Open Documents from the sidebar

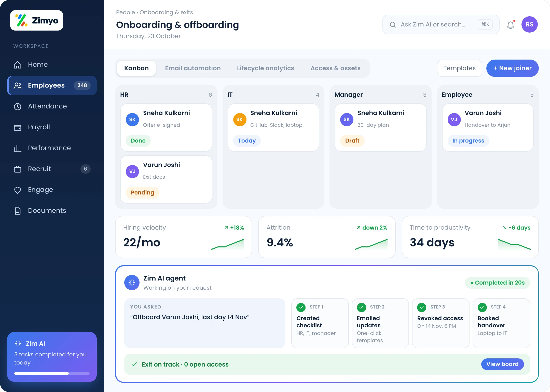52,211
